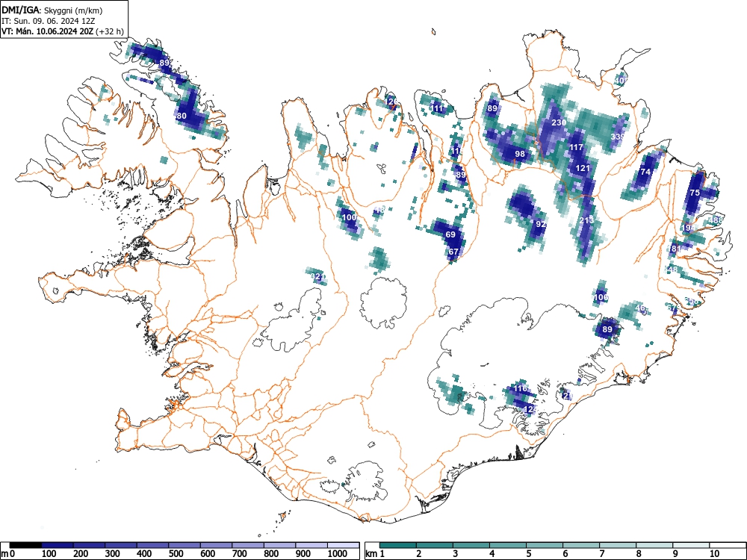The image size is (747, 560).
Task: Click the '67' visibility value on the map
Action: (453, 252)
